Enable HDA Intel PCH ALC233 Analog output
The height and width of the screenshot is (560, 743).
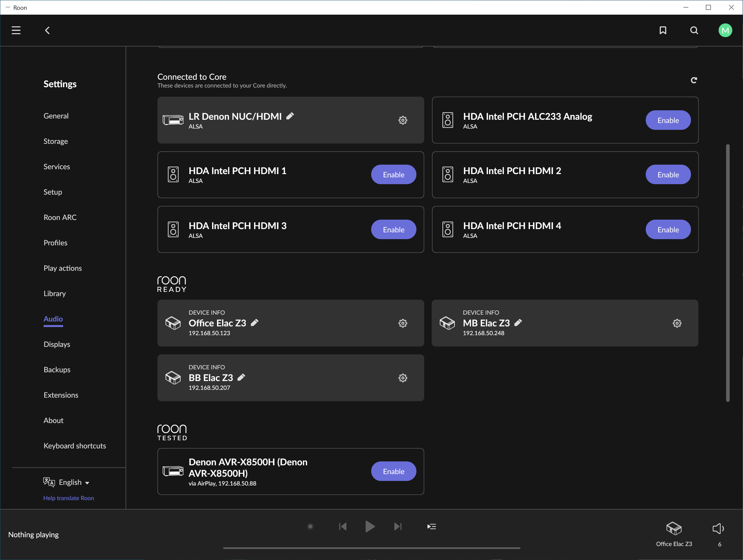pos(668,120)
